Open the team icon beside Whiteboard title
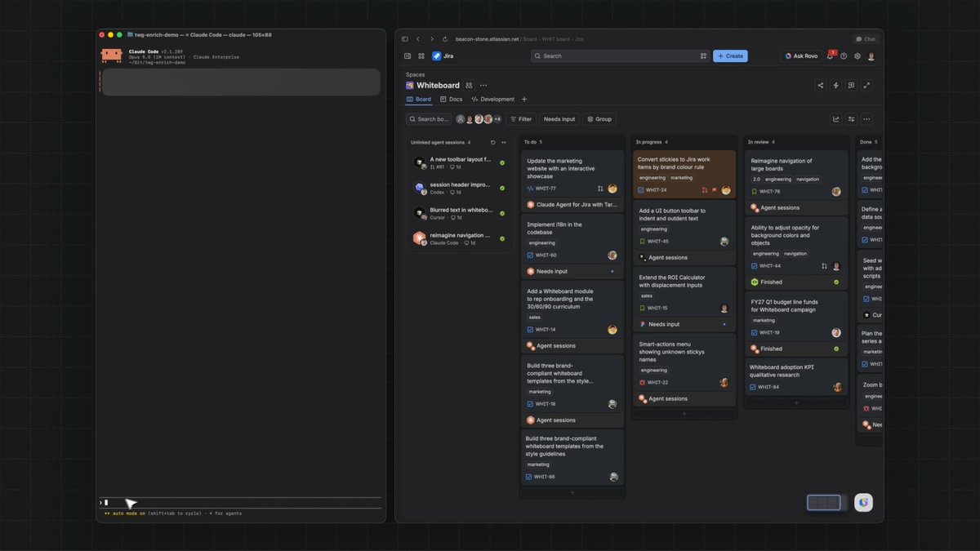Screen dimensions: 980x551 [x=469, y=85]
